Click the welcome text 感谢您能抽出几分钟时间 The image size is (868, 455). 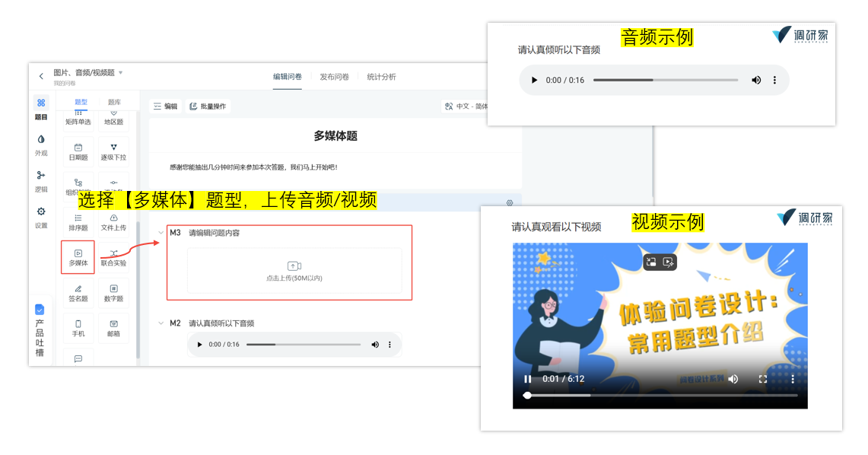[253, 167]
